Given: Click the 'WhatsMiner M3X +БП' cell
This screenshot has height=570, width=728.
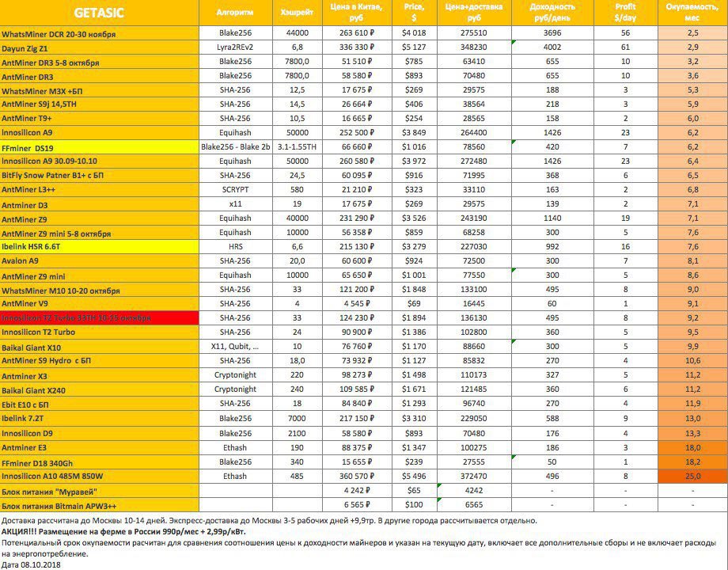Looking at the screenshot, I should [100, 90].
